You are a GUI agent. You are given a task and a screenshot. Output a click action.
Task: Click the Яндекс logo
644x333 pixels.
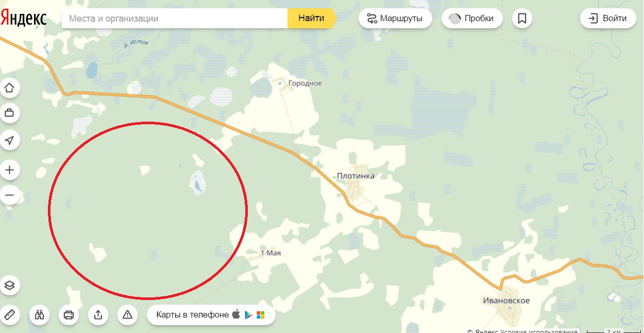coord(24,19)
